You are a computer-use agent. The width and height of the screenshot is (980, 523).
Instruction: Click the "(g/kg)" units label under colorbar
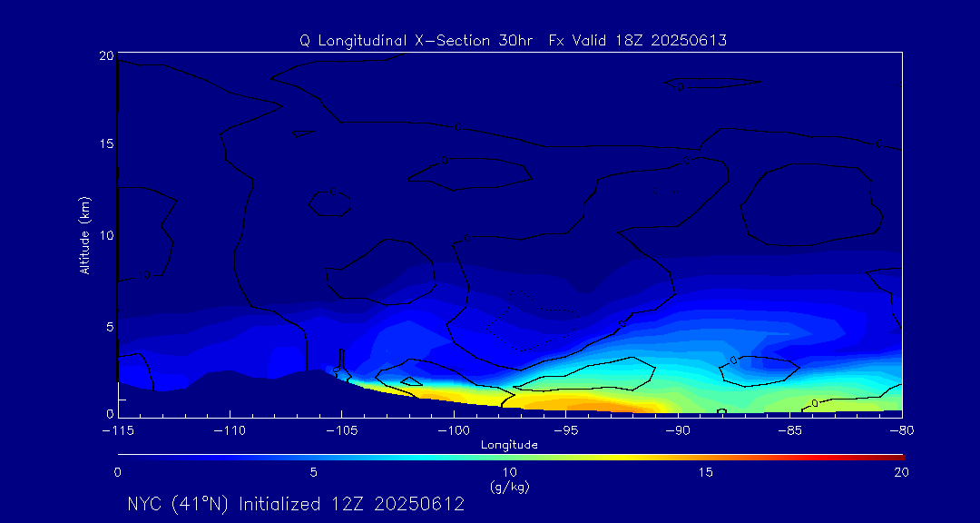point(509,486)
